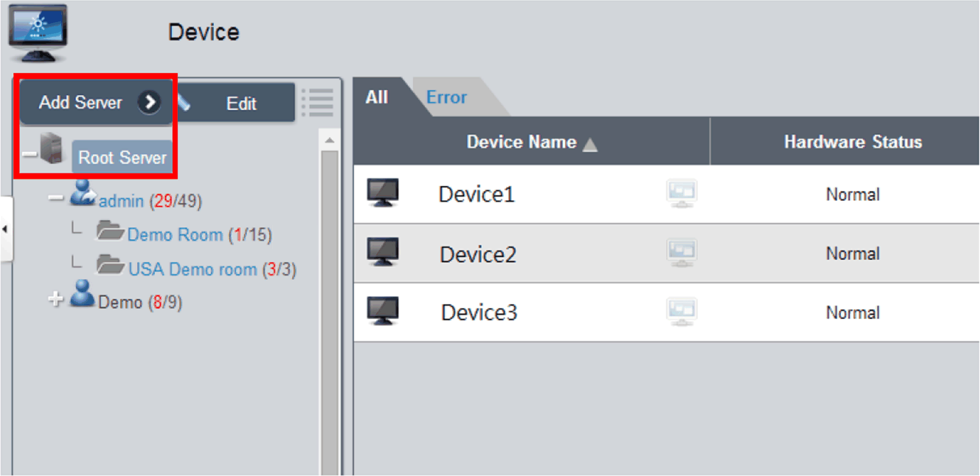Collapse the Root Server tree node

pyautogui.click(x=29, y=154)
